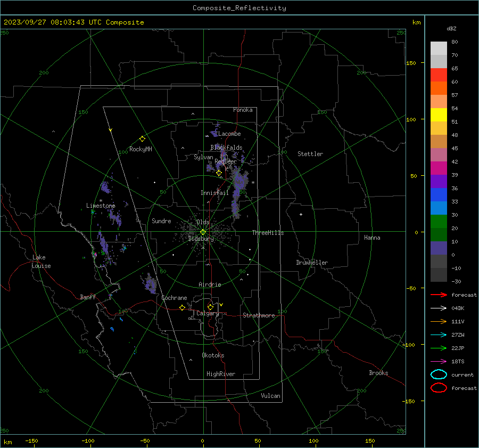Screen dimensions: 479x448
Task: Click the Drumheller map label
Action: coord(312,263)
